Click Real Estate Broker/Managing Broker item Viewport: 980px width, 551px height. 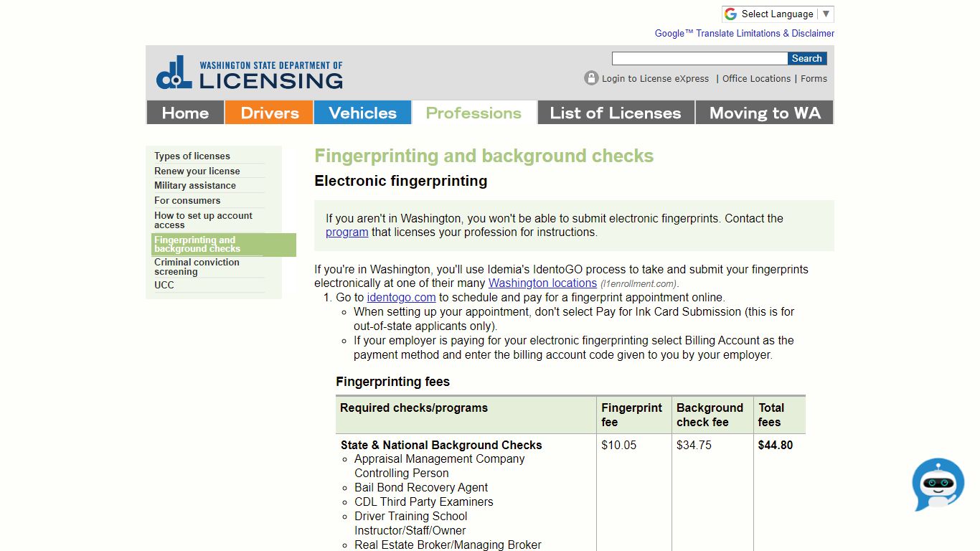pyautogui.click(x=448, y=545)
